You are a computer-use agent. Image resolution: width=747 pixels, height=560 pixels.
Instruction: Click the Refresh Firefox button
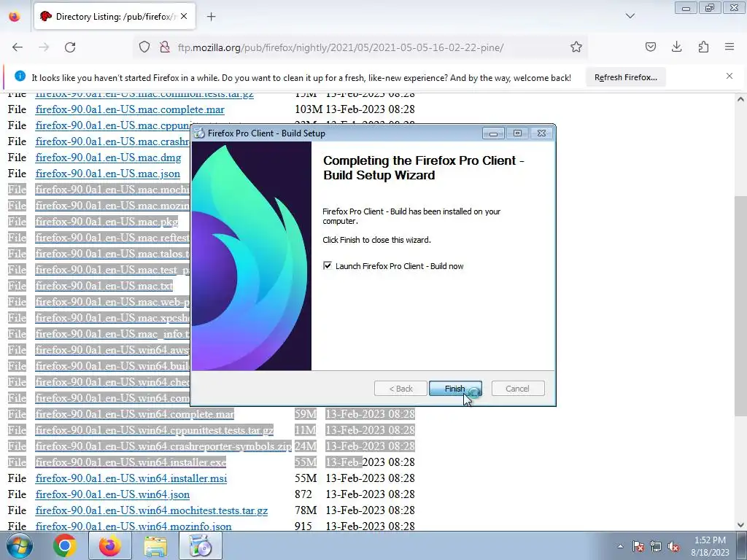coord(625,77)
